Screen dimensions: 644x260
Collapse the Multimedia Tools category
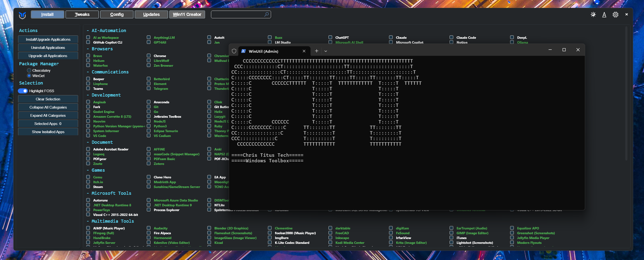110,221
